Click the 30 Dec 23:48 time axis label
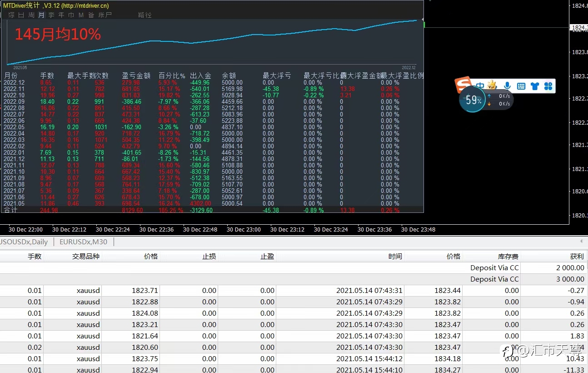Viewport: 588px width, 373px height. [x=418, y=230]
